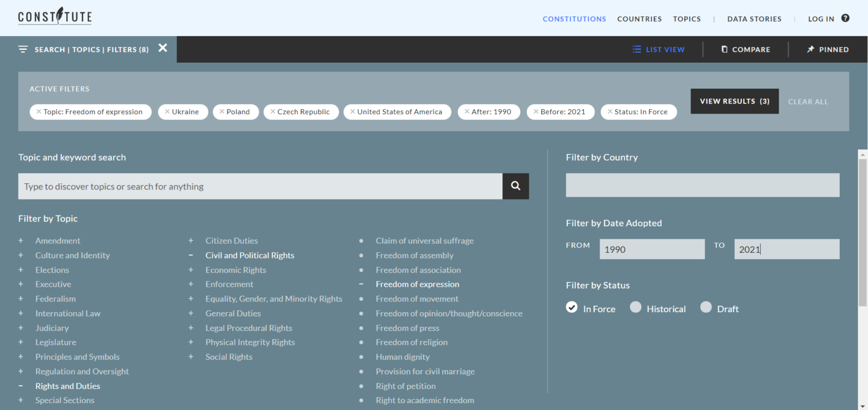The image size is (868, 410).
Task: Click the help question mark icon
Action: [x=845, y=18]
